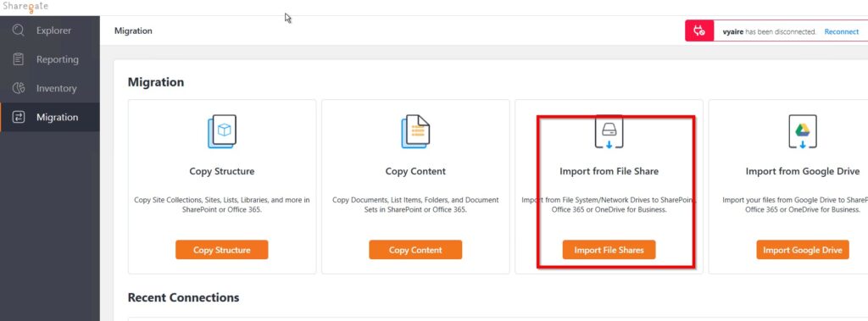Select the Migration item in sidebar
The image size is (868, 321).
pos(50,117)
